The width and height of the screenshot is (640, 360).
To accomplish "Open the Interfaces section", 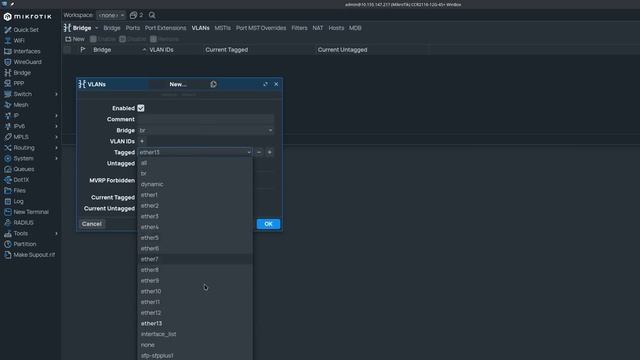I will tap(27, 51).
